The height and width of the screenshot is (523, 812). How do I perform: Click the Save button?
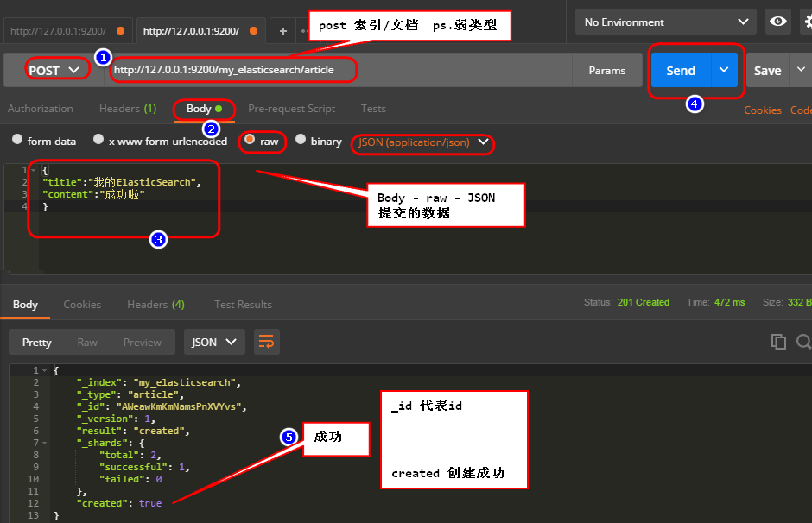pyautogui.click(x=767, y=70)
